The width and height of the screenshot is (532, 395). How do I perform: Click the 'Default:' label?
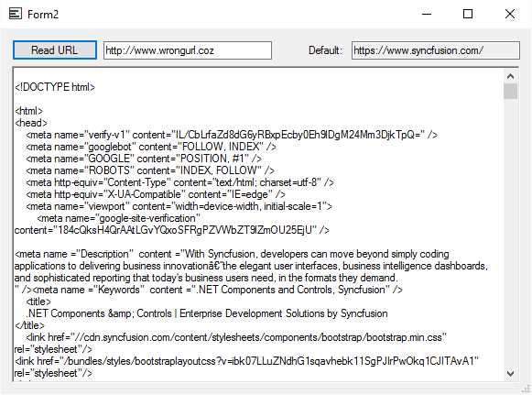(x=325, y=50)
